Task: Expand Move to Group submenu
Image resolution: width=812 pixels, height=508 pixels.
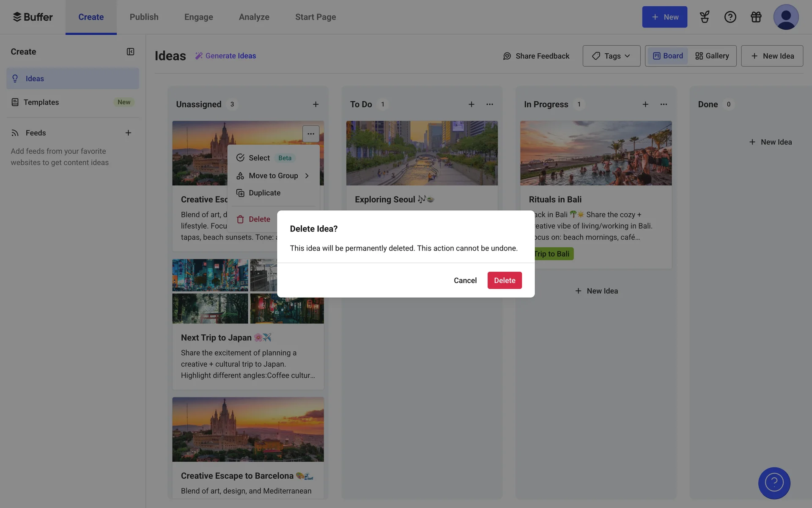Action: coord(273,176)
